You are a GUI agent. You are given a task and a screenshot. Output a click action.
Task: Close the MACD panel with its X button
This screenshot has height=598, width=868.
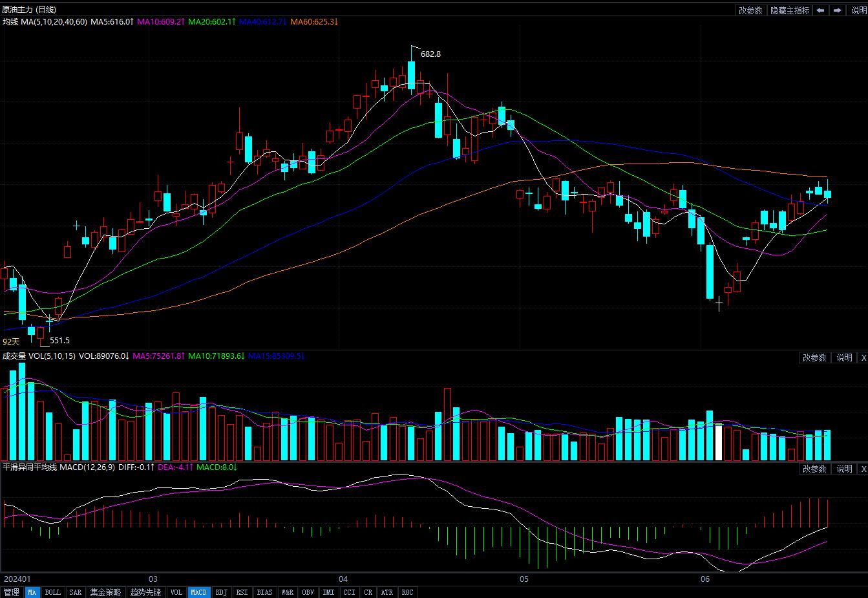coord(862,469)
